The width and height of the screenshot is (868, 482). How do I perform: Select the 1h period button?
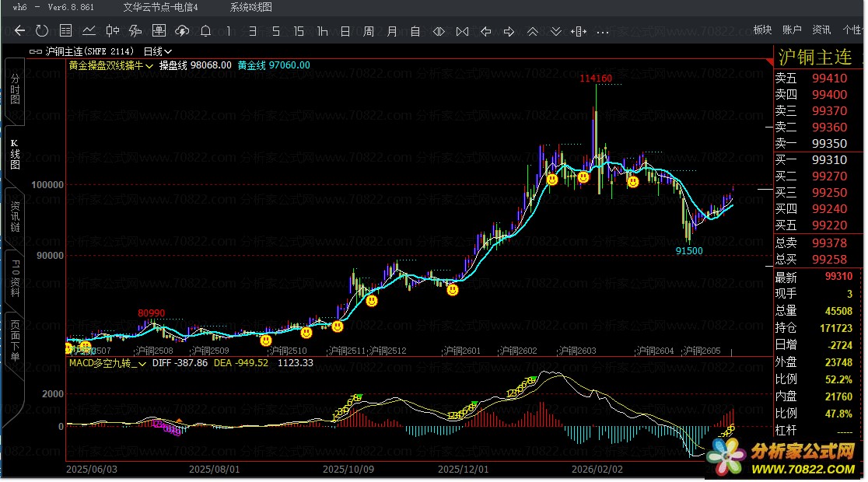tap(322, 31)
